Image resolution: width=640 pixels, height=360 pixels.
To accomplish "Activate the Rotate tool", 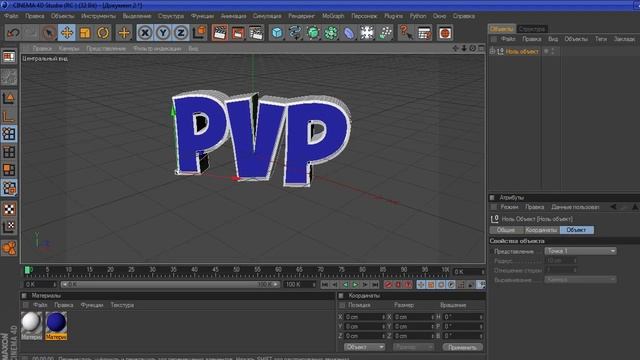I will click(103, 33).
